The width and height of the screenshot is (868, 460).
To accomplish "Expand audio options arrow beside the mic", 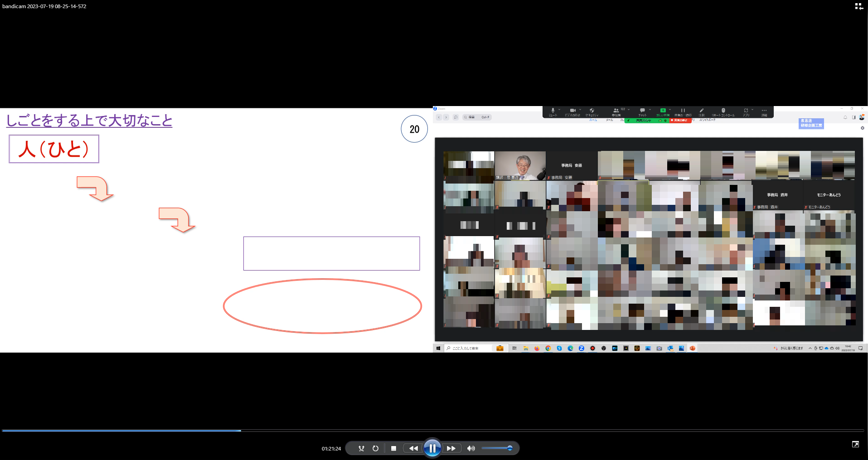I will 559,109.
